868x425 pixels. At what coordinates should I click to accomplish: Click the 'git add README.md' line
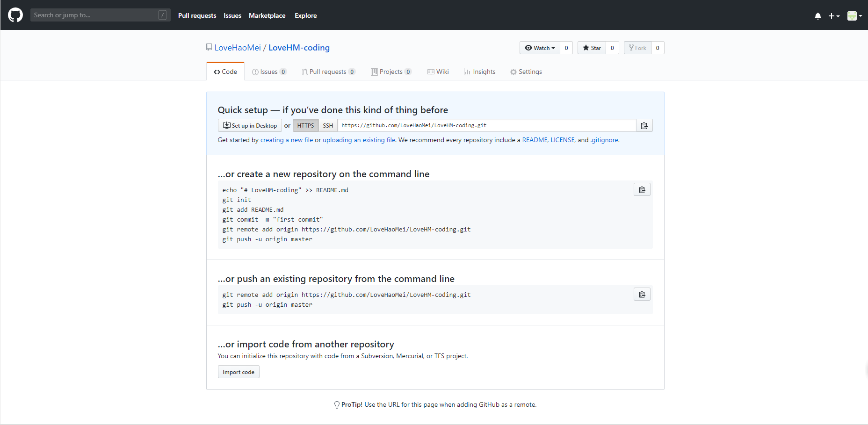tap(253, 209)
